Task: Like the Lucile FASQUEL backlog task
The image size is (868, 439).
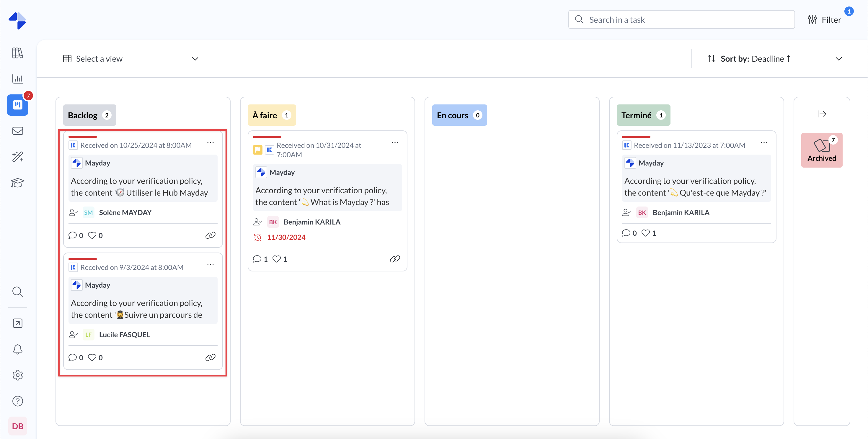Action: [92, 358]
